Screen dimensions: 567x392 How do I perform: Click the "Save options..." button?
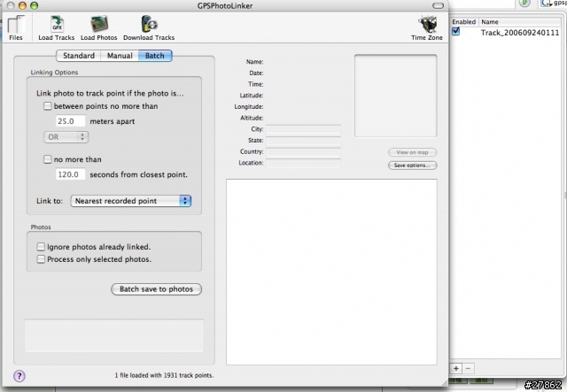412,165
